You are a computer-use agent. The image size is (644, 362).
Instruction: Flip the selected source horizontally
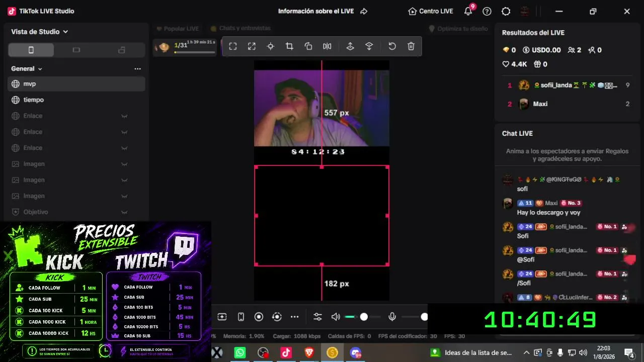tap(327, 46)
